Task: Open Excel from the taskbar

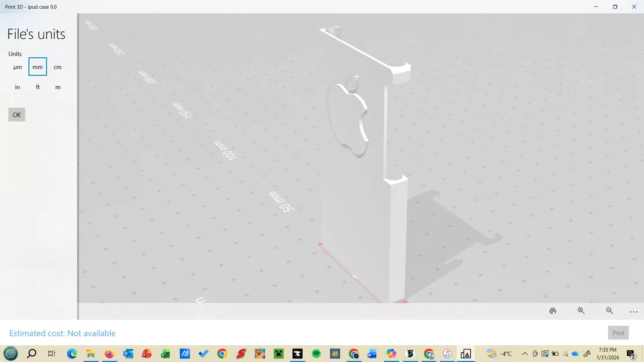Action: (x=166, y=353)
